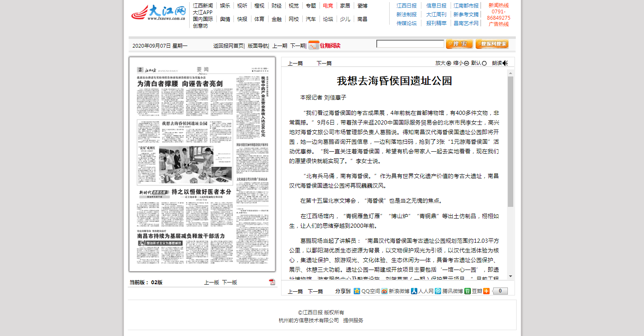Click 下一篇 in the article footer
Image resolution: width=644 pixels, height=336 pixels.
[315, 291]
